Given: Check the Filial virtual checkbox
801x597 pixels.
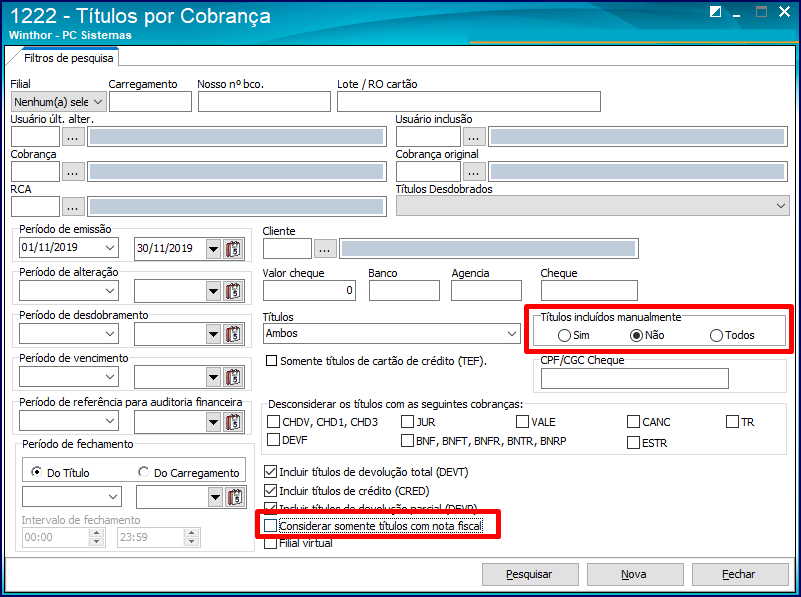Looking at the screenshot, I should (x=270, y=543).
